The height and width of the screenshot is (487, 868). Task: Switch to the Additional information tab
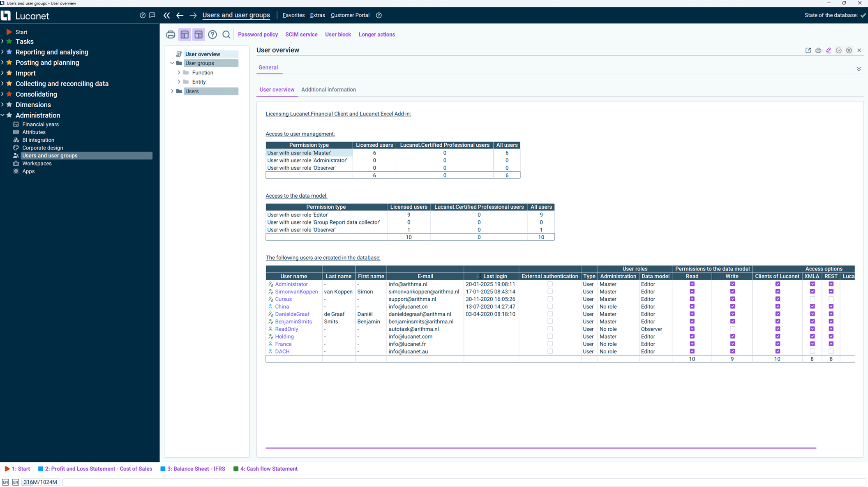328,90
